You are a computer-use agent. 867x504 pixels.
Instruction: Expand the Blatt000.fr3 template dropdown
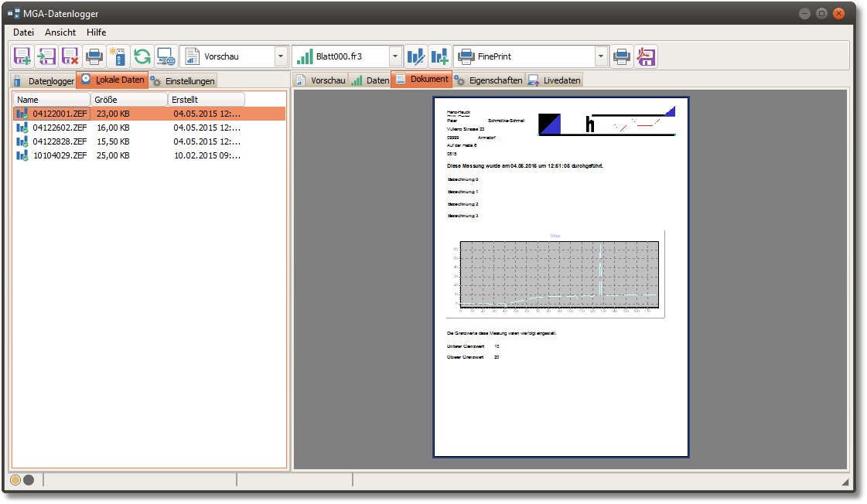(394, 56)
